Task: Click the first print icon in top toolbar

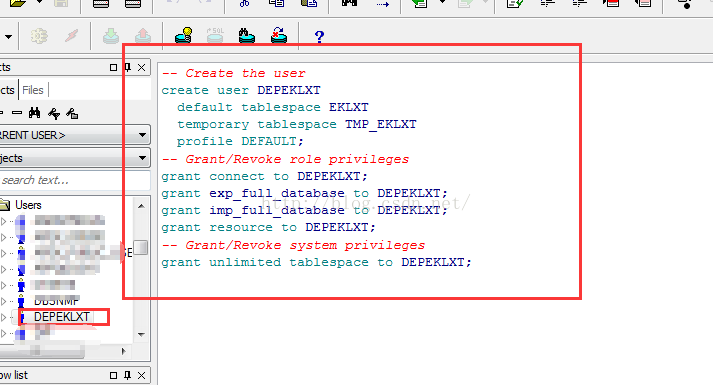Action: (x=100, y=4)
